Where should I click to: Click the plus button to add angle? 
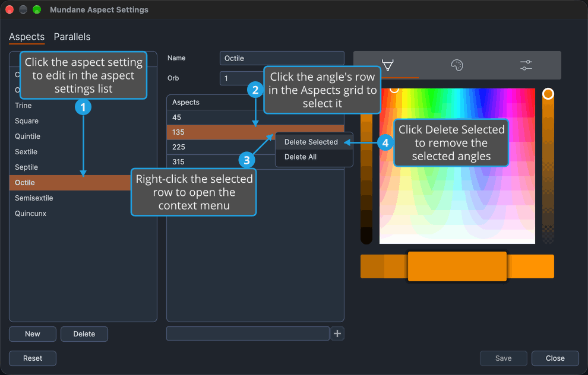pos(337,333)
